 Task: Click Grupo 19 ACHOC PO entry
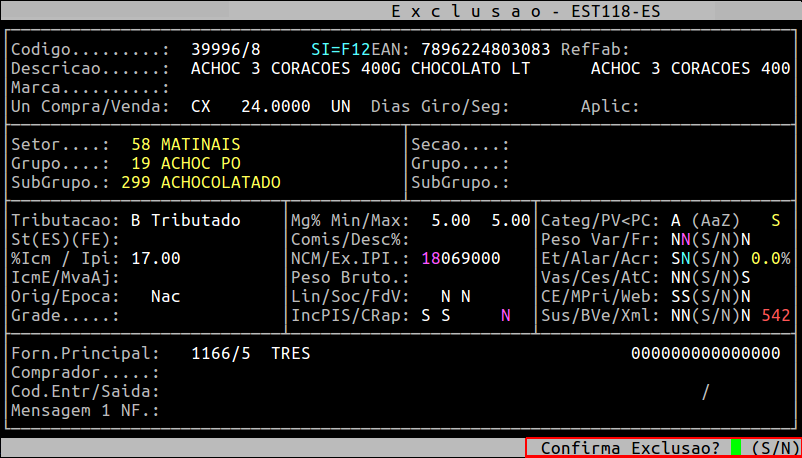pos(186,164)
